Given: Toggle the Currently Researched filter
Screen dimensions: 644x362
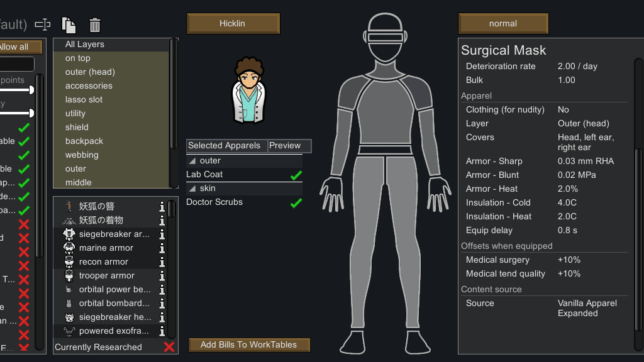Looking at the screenshot, I should coord(169,347).
